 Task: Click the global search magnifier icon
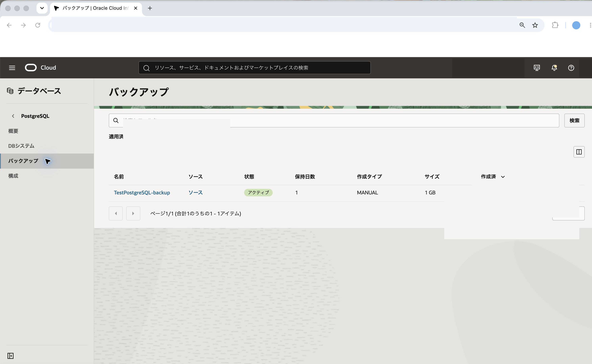pos(146,68)
